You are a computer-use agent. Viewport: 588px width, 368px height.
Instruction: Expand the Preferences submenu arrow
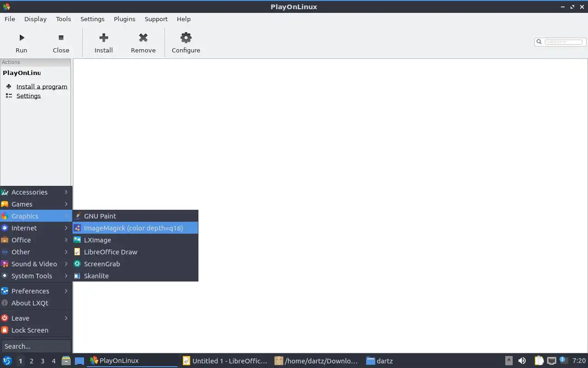tap(66, 291)
